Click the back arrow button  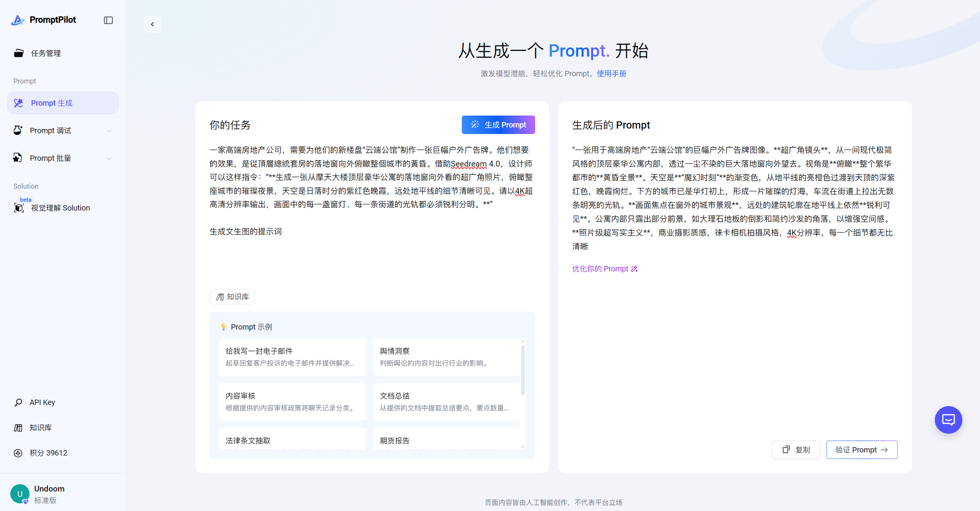152,24
